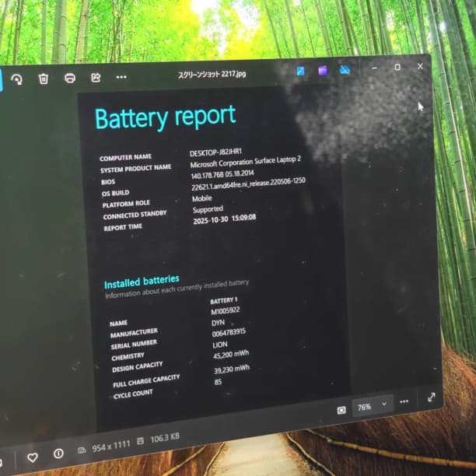Minimize the Photos window
This screenshot has width=476, height=476.
[x=375, y=68]
